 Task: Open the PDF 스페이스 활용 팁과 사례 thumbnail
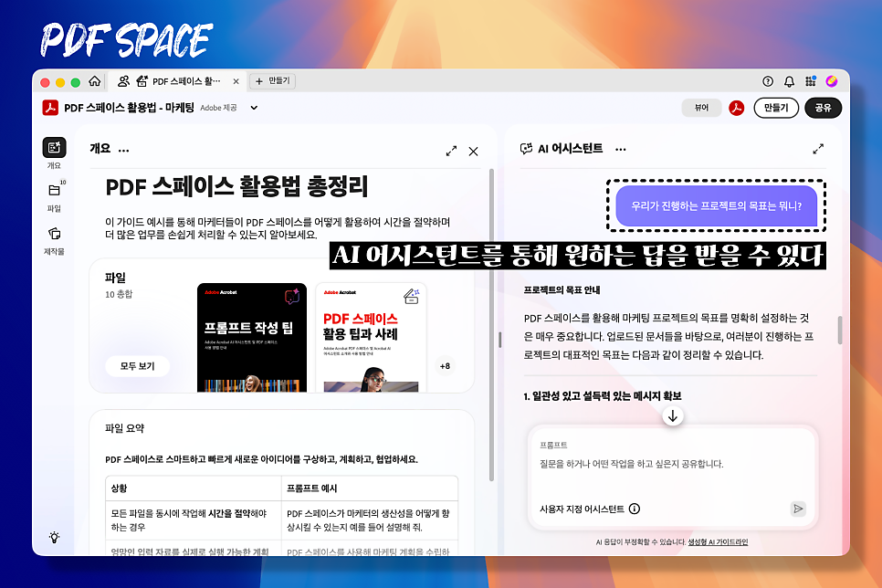(x=372, y=337)
